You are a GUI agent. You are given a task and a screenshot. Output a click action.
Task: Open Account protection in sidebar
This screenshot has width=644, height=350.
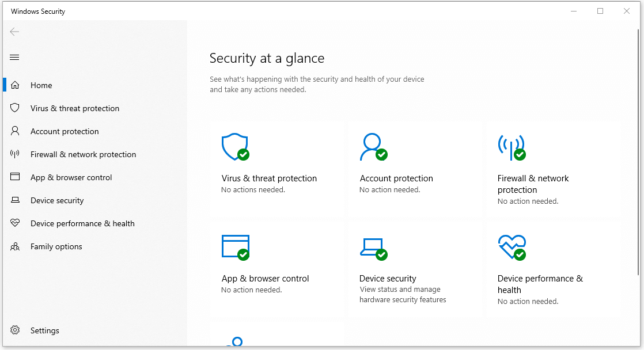pyautogui.click(x=65, y=131)
